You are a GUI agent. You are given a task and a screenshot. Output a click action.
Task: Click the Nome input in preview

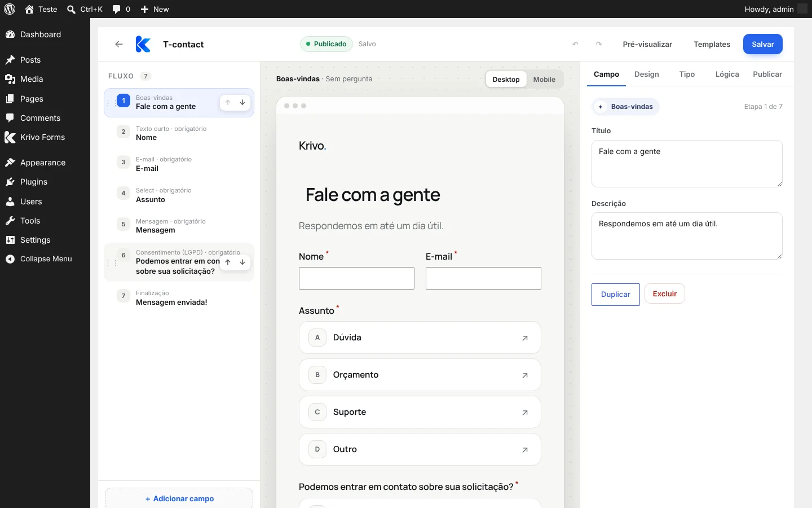pos(356,278)
